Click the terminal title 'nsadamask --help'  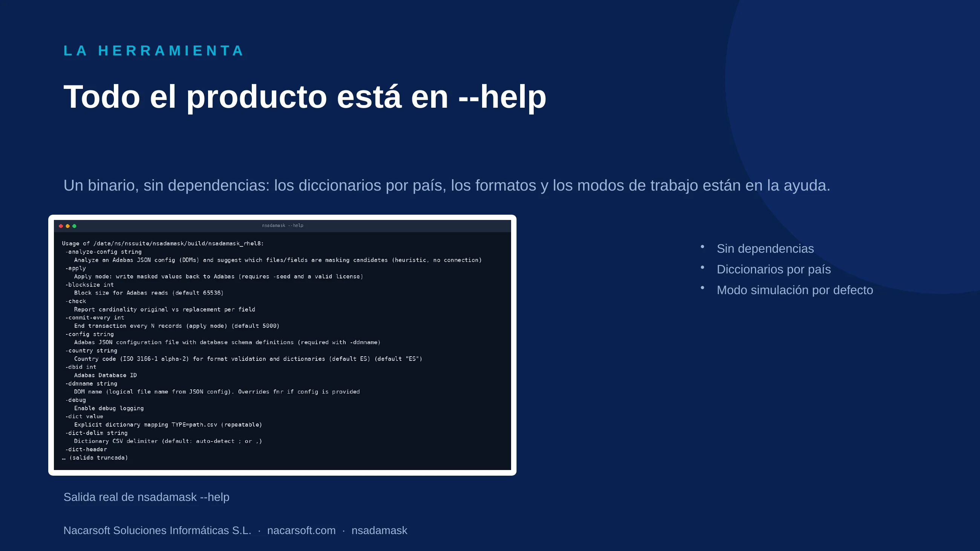[x=283, y=226]
